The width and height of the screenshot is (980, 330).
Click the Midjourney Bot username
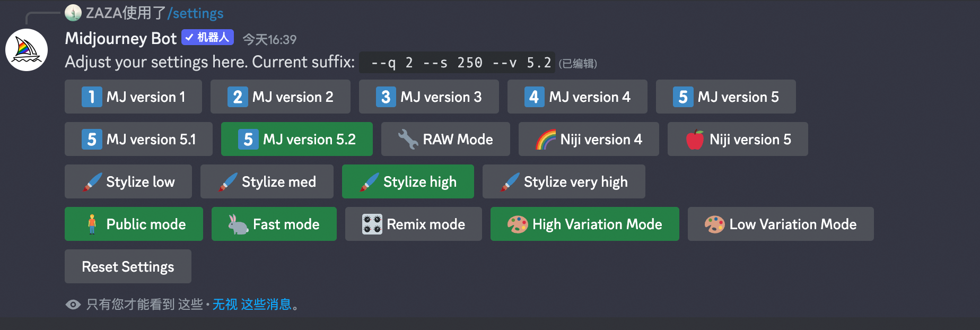(x=120, y=38)
